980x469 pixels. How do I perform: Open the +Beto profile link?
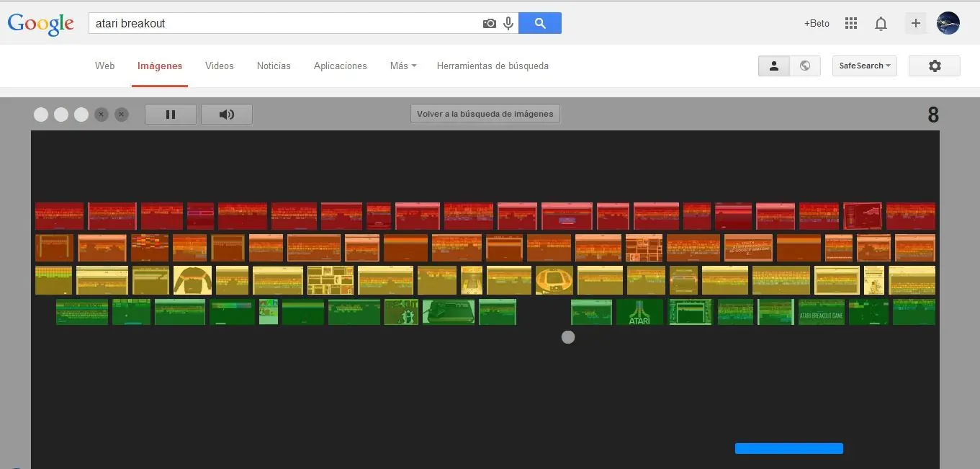tap(817, 23)
